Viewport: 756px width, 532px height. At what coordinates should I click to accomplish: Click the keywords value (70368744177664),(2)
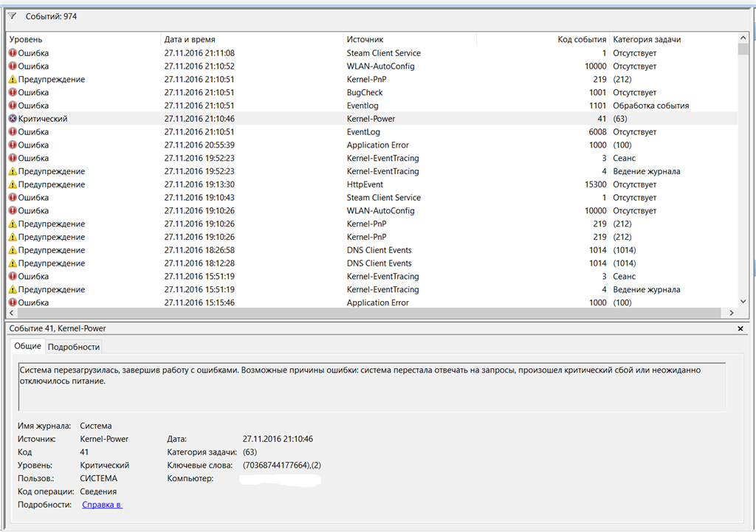[281, 465]
